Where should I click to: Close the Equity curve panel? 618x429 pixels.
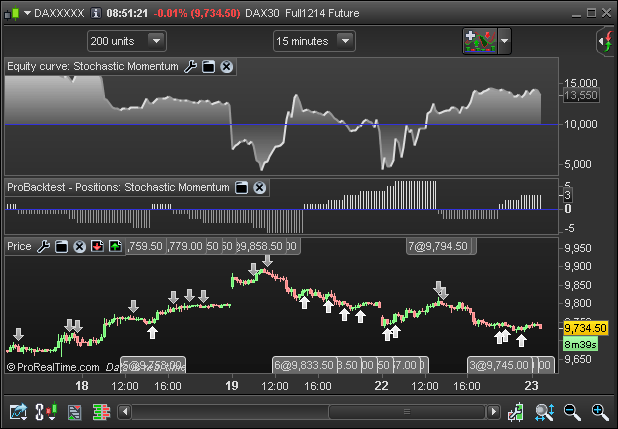coord(227,67)
